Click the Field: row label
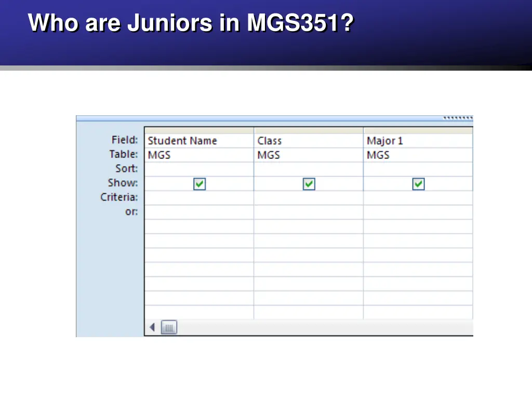The image size is (532, 399). click(x=125, y=140)
